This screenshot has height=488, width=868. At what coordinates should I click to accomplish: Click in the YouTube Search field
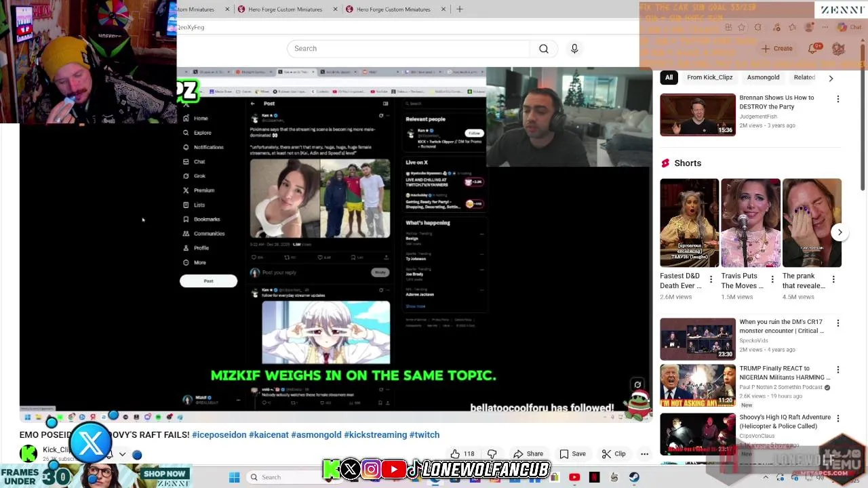point(408,49)
